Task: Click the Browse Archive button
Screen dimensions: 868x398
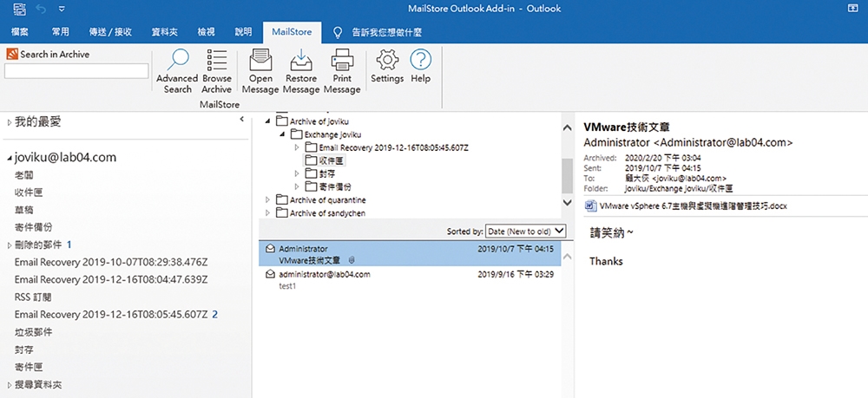Action: (x=216, y=71)
